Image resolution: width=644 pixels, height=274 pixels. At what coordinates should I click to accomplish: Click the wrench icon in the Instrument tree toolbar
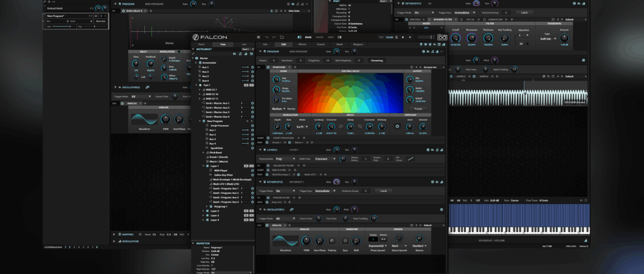coord(193,53)
